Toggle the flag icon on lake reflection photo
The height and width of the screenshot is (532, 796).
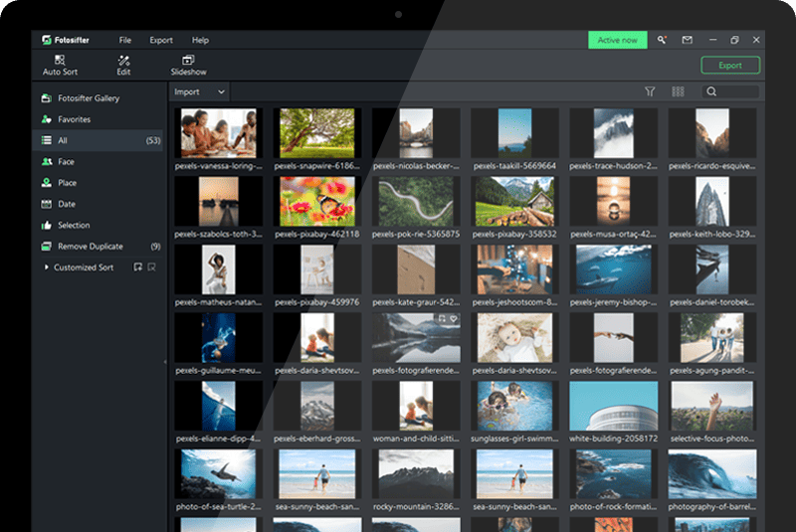pos(441,318)
